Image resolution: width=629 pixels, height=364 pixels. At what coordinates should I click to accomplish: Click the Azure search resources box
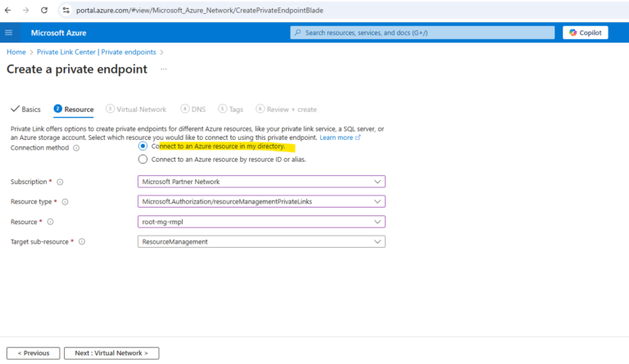(x=421, y=33)
